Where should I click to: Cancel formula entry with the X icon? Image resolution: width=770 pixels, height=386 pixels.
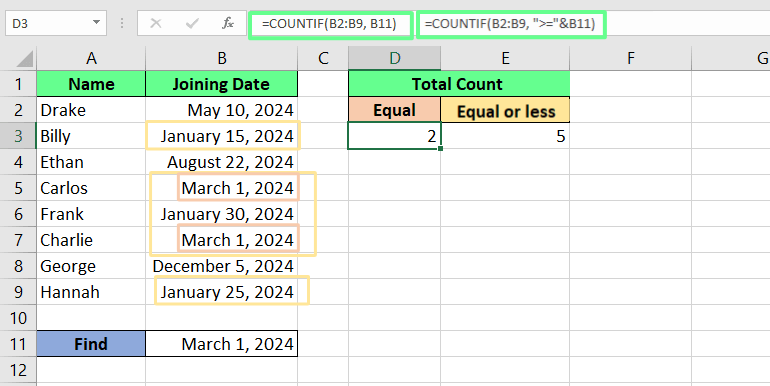point(156,24)
